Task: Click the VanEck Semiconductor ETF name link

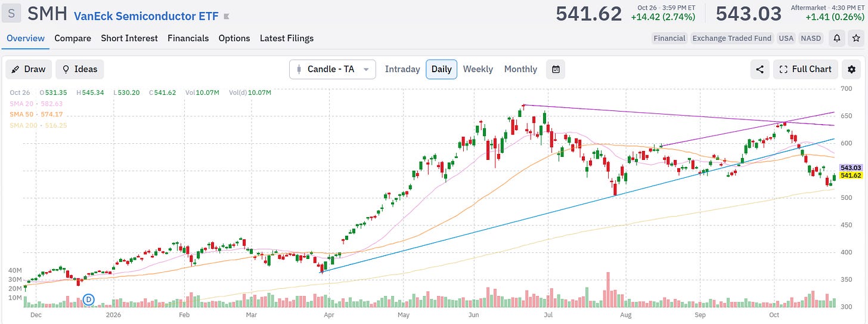Action: 146,16
